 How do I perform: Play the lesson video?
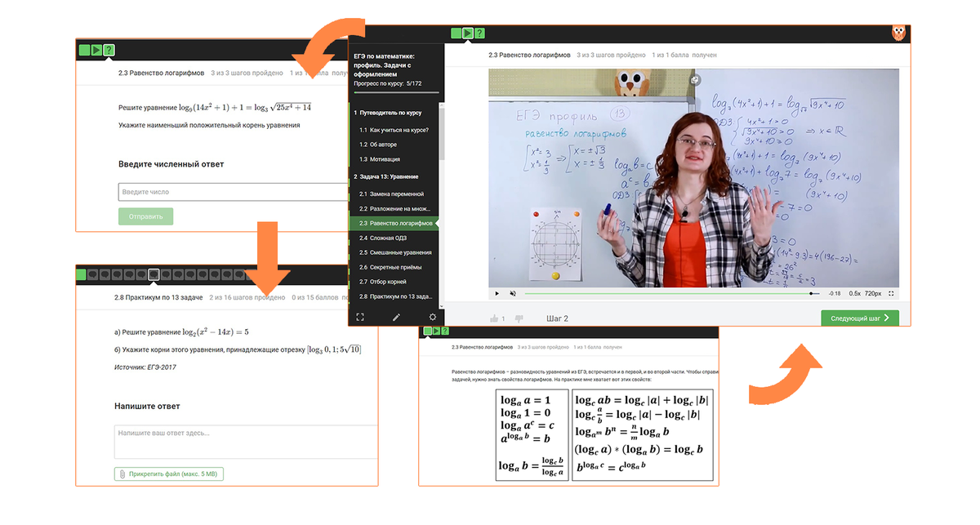click(497, 293)
